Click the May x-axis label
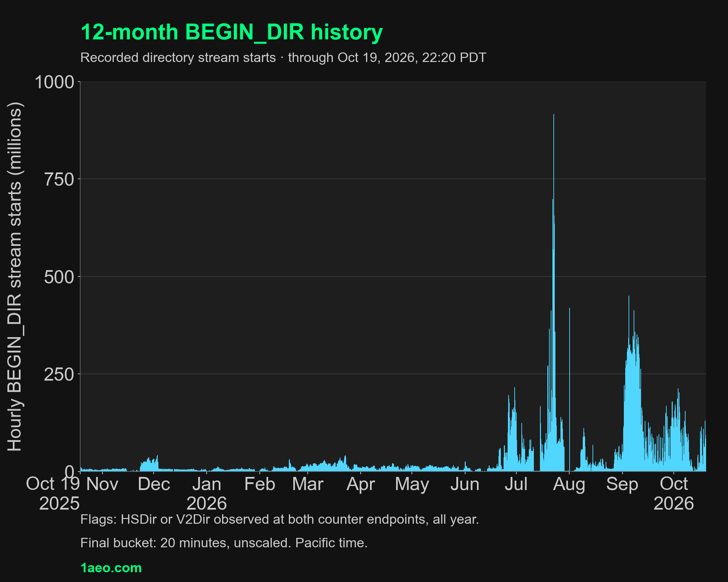Image resolution: width=728 pixels, height=582 pixels. [412, 485]
